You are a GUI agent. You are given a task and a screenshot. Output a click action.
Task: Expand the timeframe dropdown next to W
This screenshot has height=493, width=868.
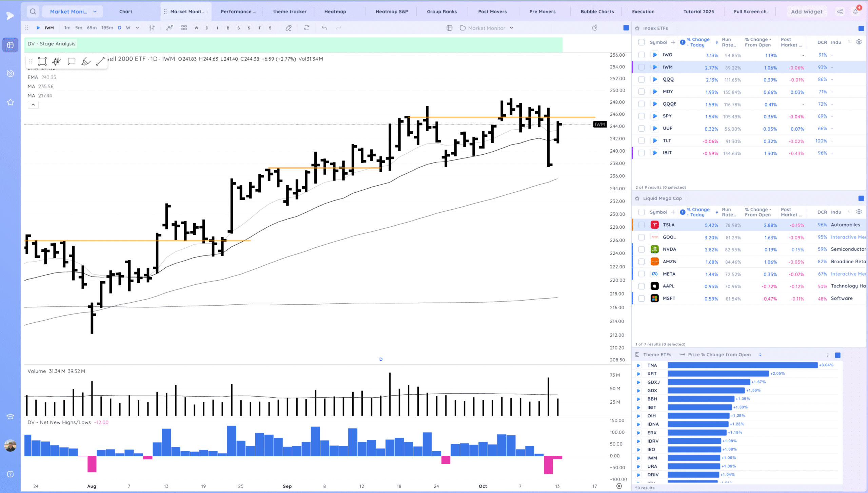point(137,28)
